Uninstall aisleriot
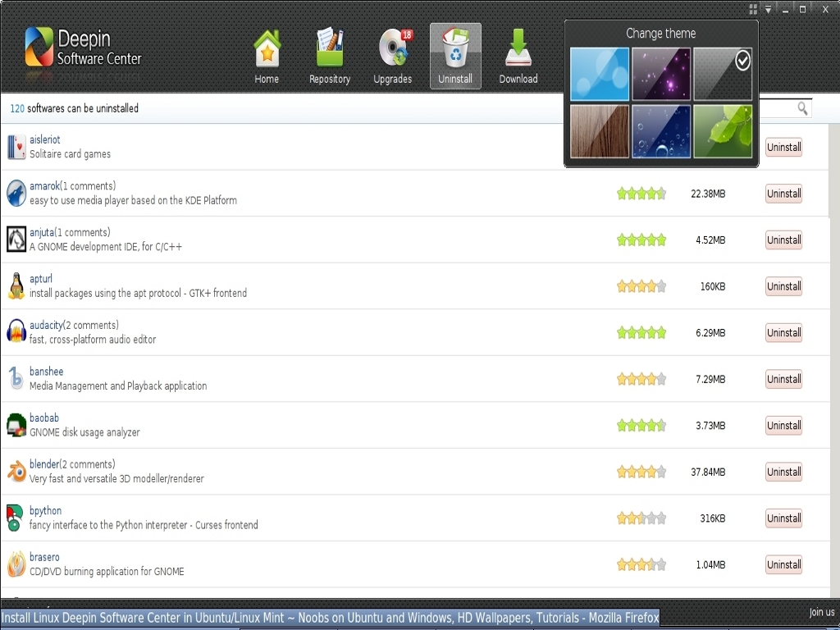The width and height of the screenshot is (840, 630). (783, 147)
